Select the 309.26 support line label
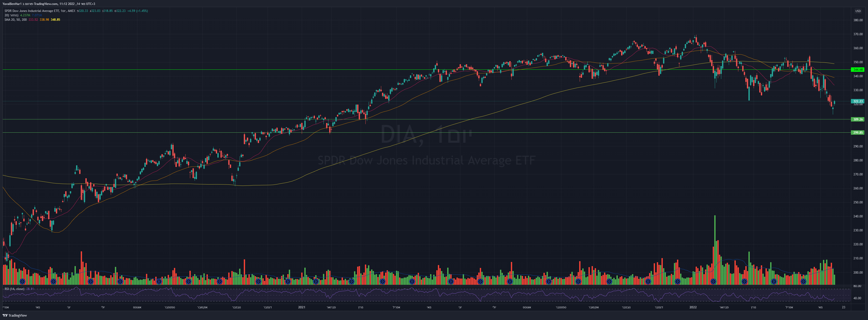 coord(858,119)
